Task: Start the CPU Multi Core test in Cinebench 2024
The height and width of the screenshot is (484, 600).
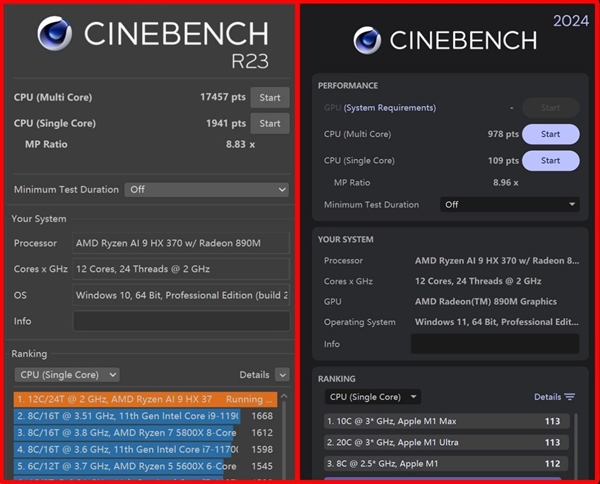Action: click(550, 134)
